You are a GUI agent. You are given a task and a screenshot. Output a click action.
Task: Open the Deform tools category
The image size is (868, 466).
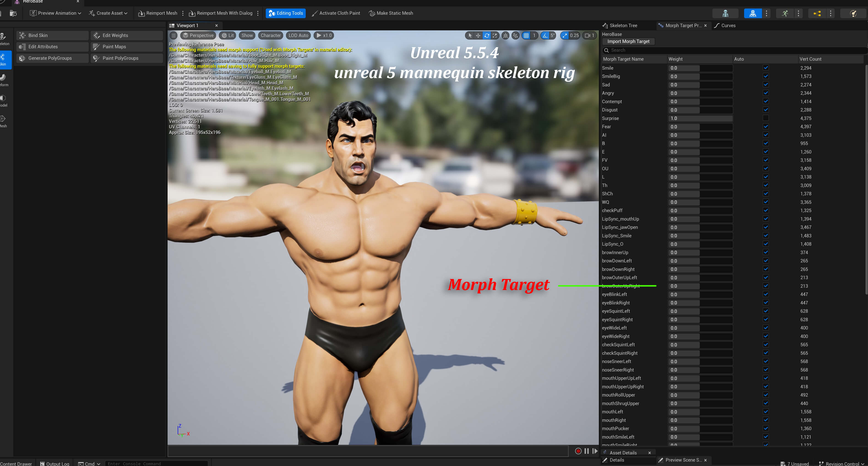pyautogui.click(x=4, y=80)
